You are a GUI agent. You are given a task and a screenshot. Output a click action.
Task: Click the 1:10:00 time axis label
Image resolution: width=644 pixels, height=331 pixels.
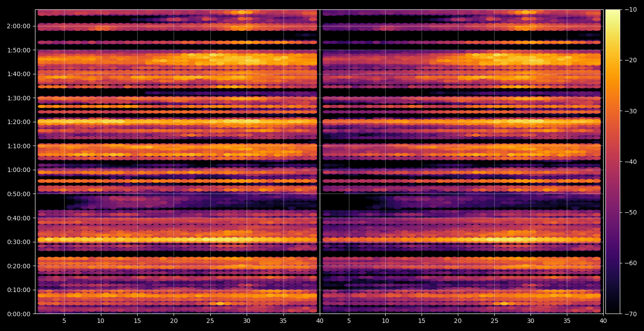(19, 146)
